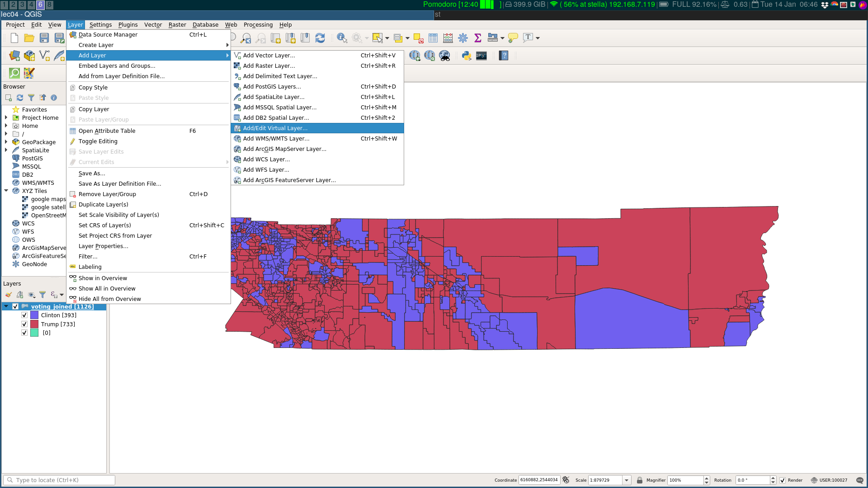
Task: Click the Identify Features tool
Action: pos(342,38)
